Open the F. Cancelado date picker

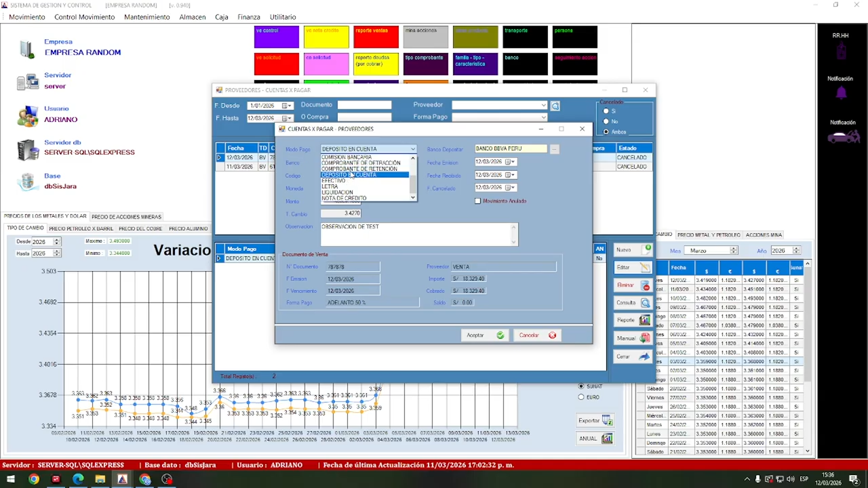[x=511, y=188]
